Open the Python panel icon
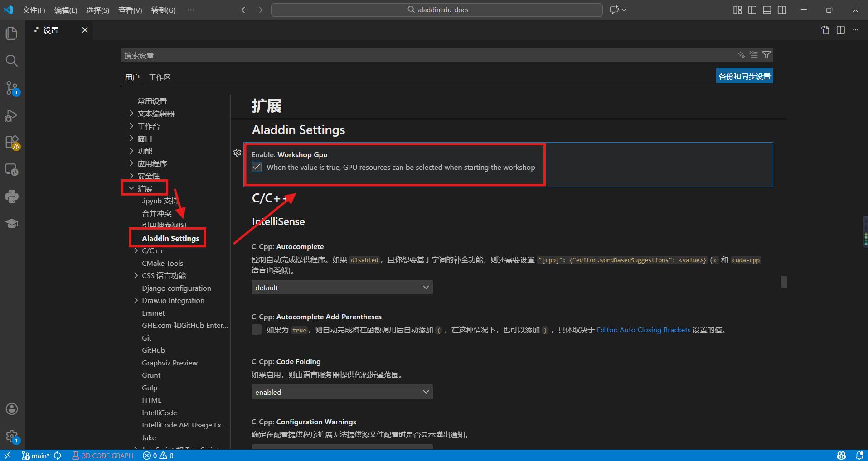Image resolution: width=868 pixels, height=461 pixels. (12, 197)
